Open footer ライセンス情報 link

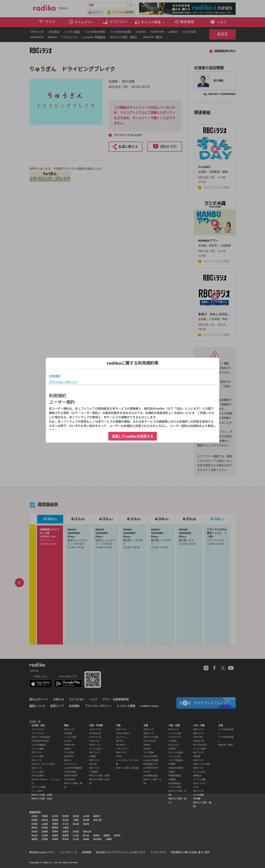tap(126, 706)
